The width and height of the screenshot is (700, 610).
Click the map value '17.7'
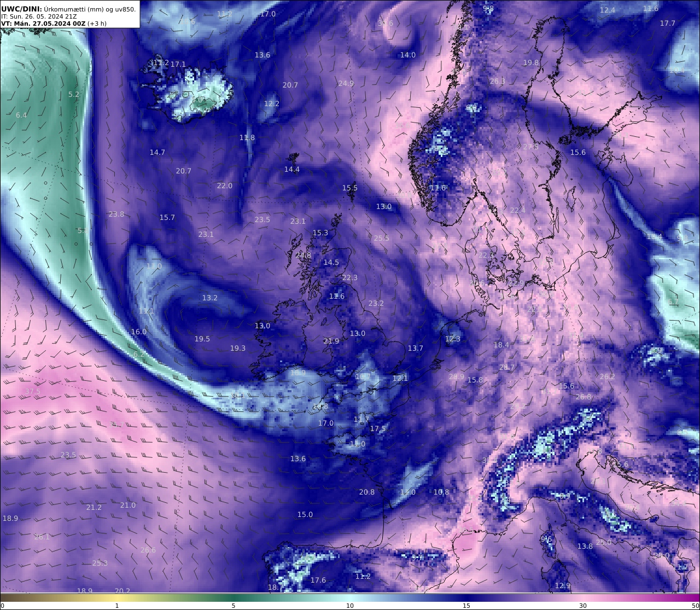(668, 23)
